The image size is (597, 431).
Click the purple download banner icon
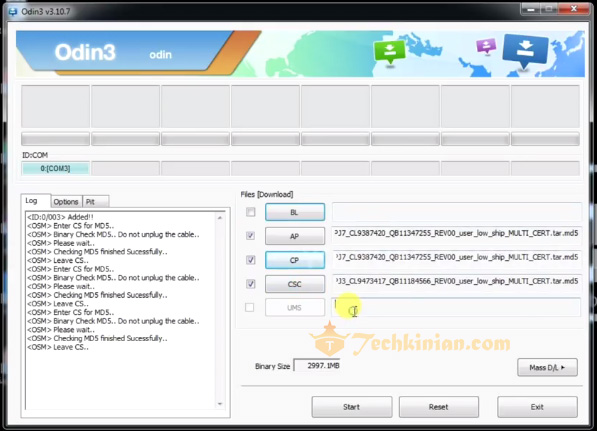click(x=486, y=46)
